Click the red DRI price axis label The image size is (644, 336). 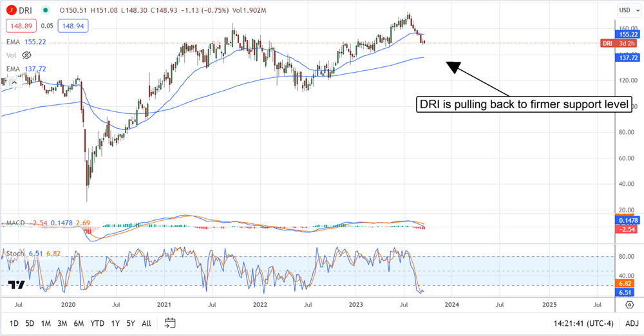point(606,43)
